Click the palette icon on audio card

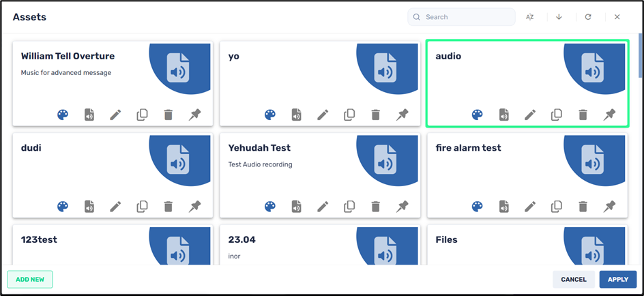pyautogui.click(x=478, y=115)
